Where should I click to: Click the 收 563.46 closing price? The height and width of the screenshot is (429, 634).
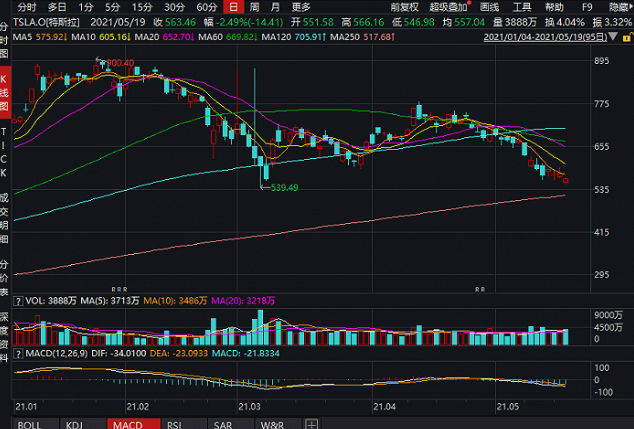click(x=175, y=22)
